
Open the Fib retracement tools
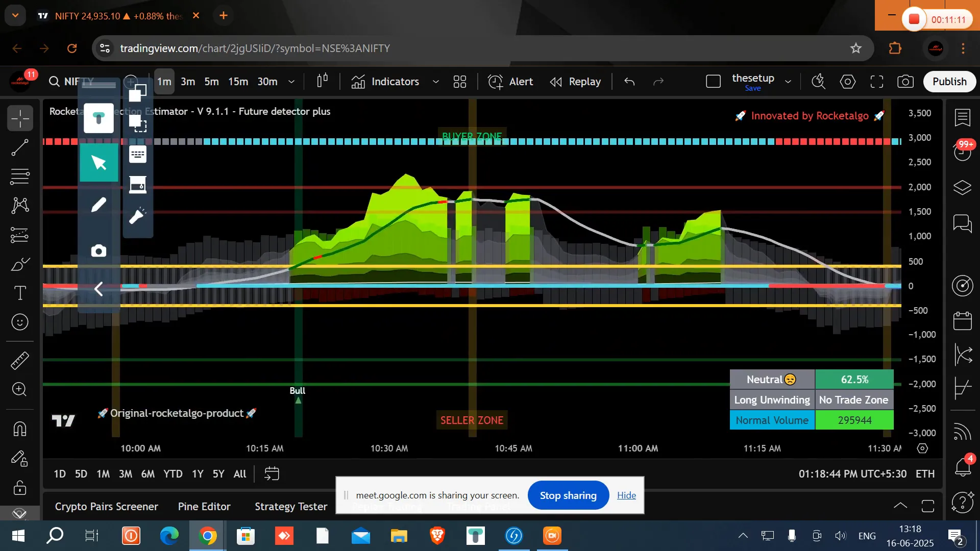[x=20, y=177]
